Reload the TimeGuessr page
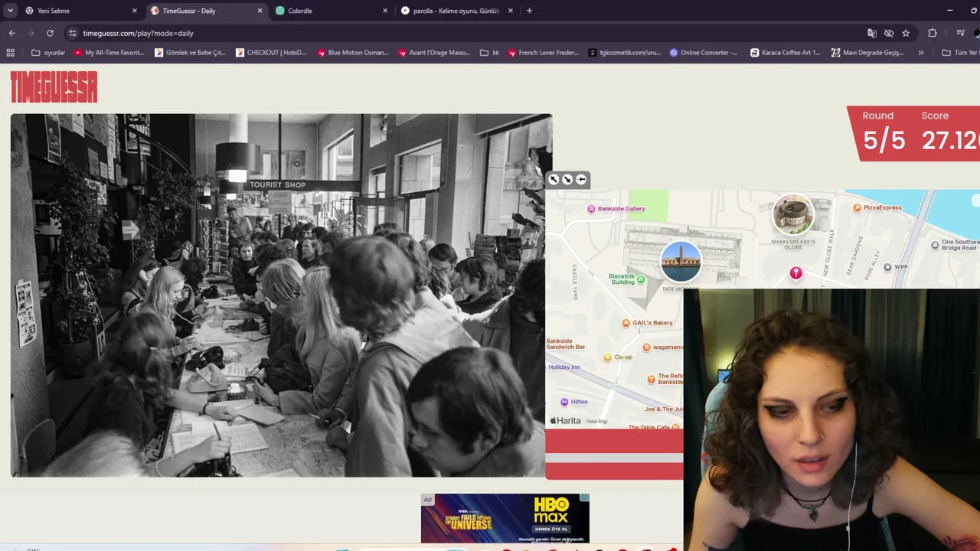 click(50, 33)
